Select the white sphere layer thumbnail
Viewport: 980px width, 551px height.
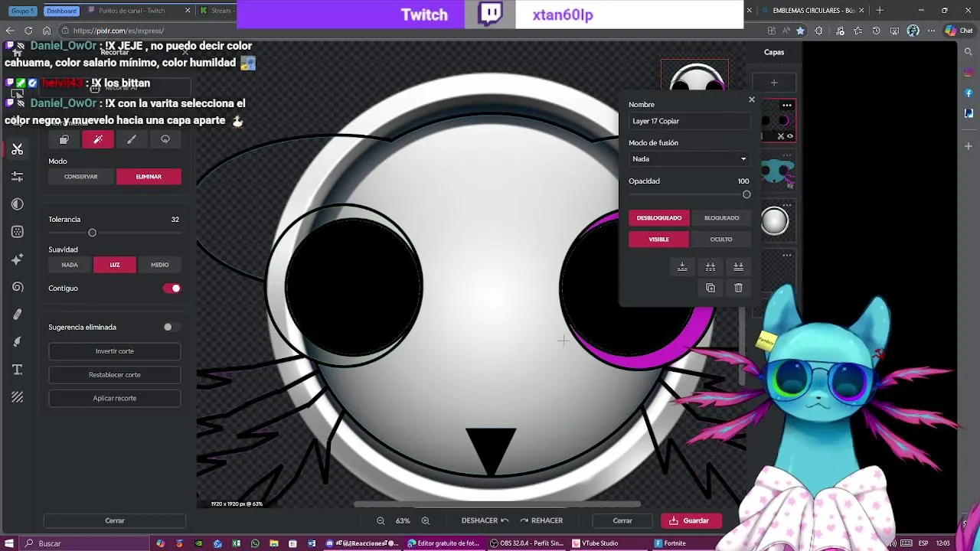(x=775, y=221)
